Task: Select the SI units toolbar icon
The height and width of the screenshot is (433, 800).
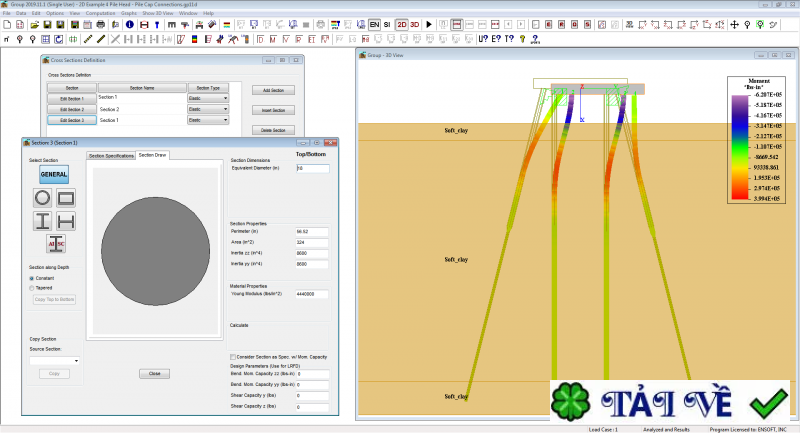Action: pos(387,24)
